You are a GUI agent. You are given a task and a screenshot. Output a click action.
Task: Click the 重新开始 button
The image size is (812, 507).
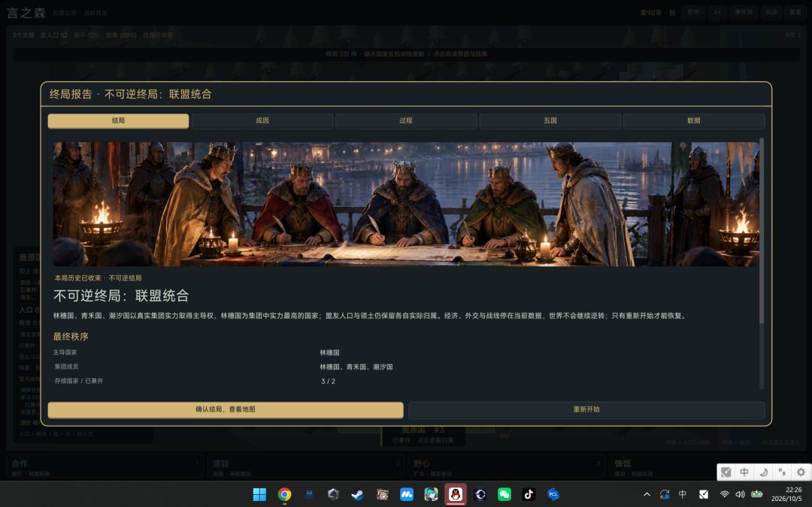[586, 410]
